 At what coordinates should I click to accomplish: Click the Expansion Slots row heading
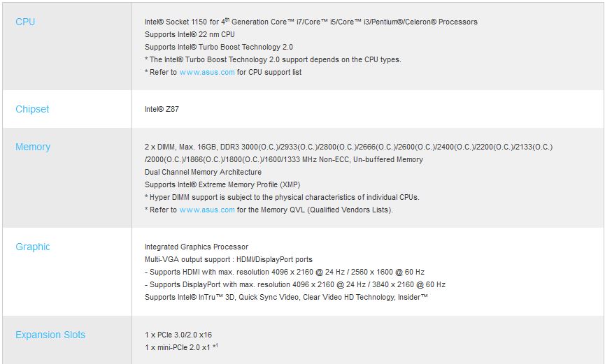pos(50,335)
